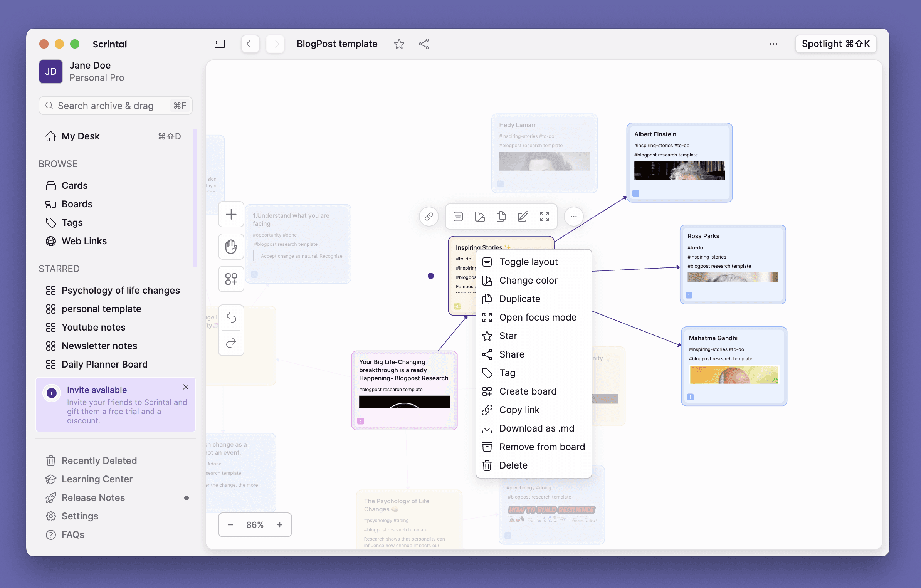Open Spotlight search button
Screen dimensions: 921x588
click(x=835, y=44)
